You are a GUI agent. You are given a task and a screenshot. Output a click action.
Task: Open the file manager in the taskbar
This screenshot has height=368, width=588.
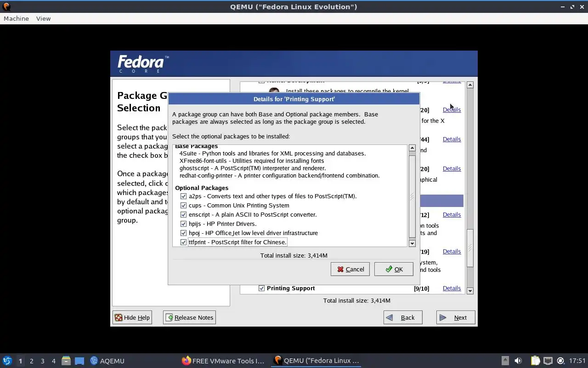point(66,361)
